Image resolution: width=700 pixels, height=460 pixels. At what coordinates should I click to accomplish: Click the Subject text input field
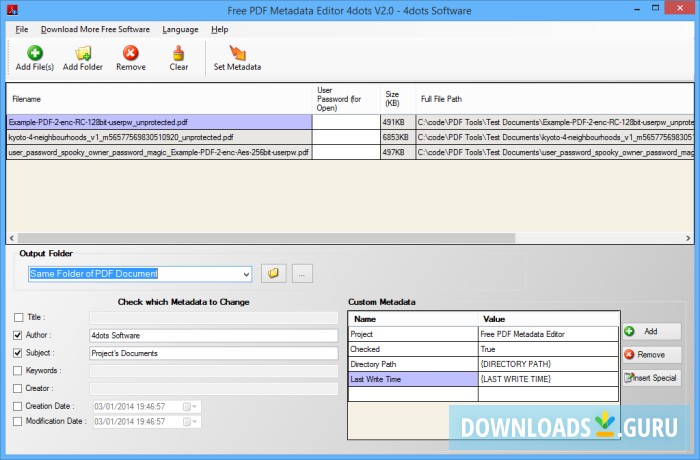[x=213, y=353]
